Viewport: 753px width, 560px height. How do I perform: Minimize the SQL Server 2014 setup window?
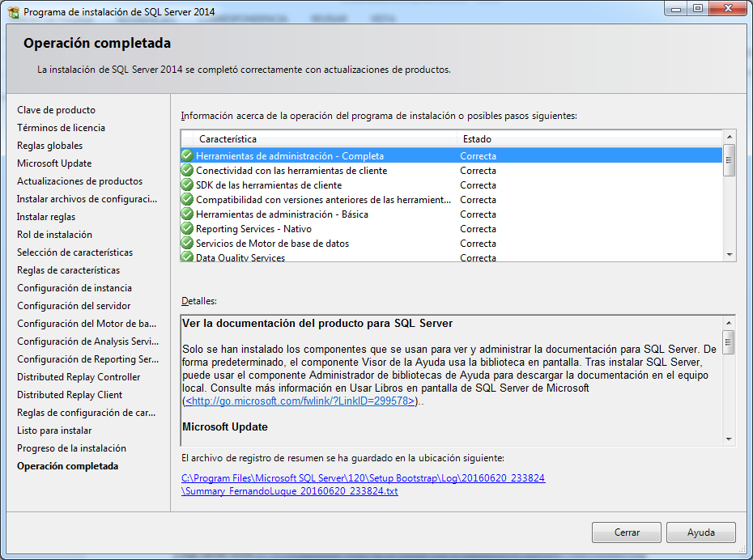tap(676, 8)
